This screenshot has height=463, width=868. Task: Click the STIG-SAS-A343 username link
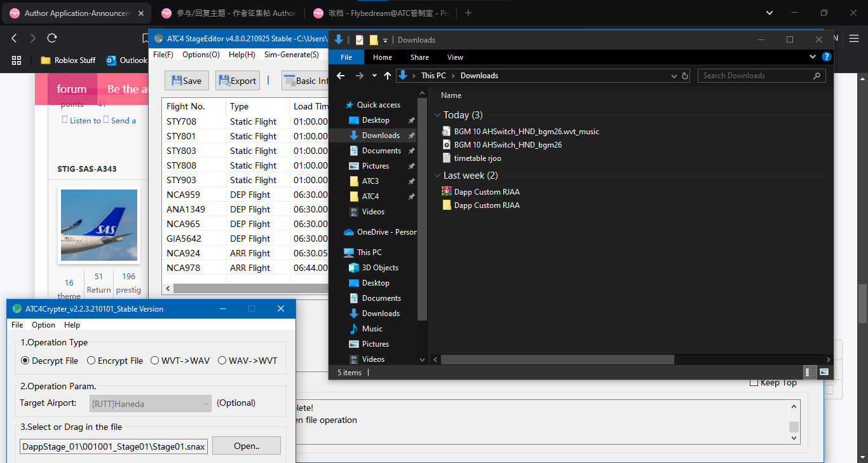pyautogui.click(x=87, y=169)
